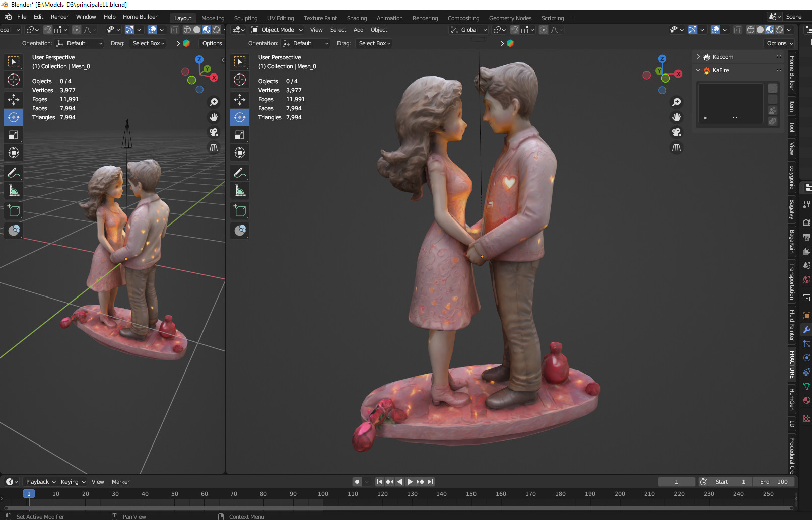Open the File menu
812x520 pixels.
point(22,17)
